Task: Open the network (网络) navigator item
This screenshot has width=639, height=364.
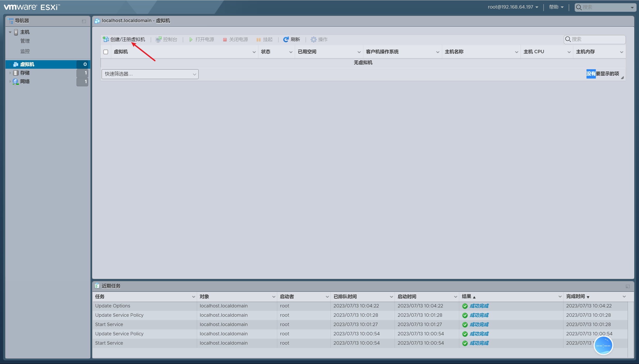Action: click(25, 81)
